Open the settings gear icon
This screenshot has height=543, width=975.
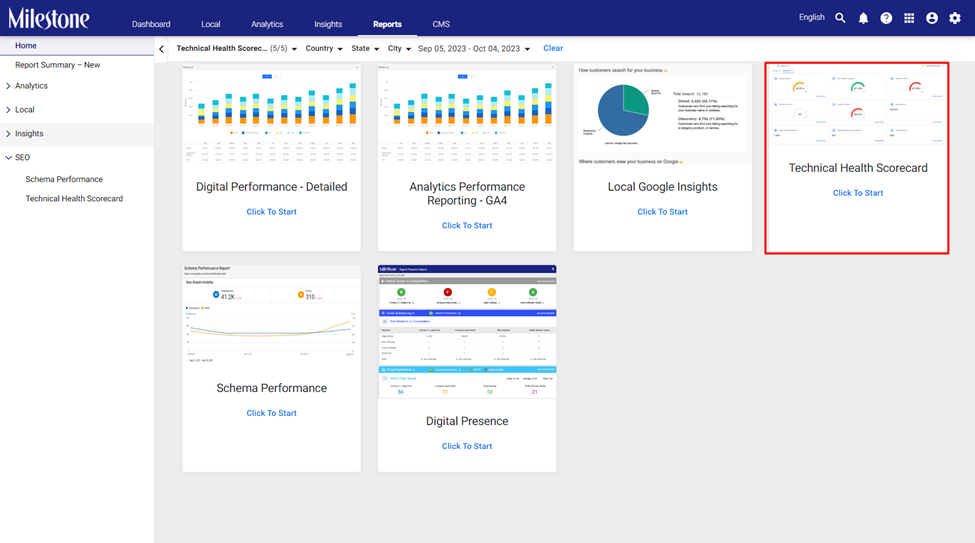954,18
